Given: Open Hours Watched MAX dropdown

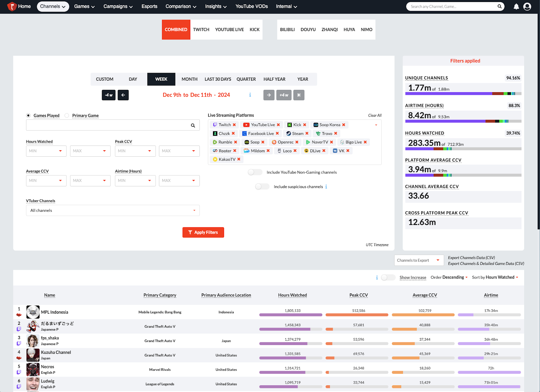Looking at the screenshot, I should pos(90,151).
